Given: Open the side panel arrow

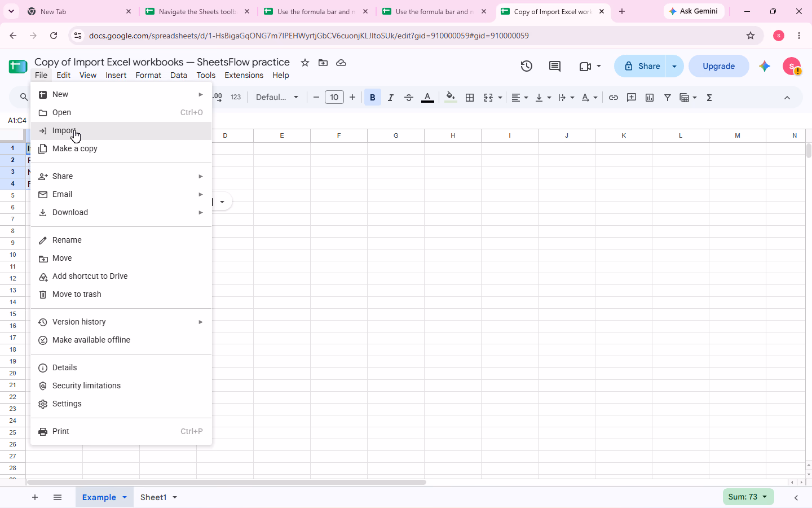Looking at the screenshot, I should click(796, 497).
